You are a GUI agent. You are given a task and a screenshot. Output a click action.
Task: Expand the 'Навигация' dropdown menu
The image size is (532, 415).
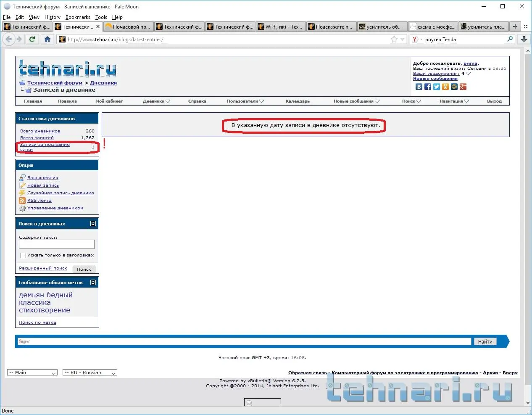click(x=454, y=101)
